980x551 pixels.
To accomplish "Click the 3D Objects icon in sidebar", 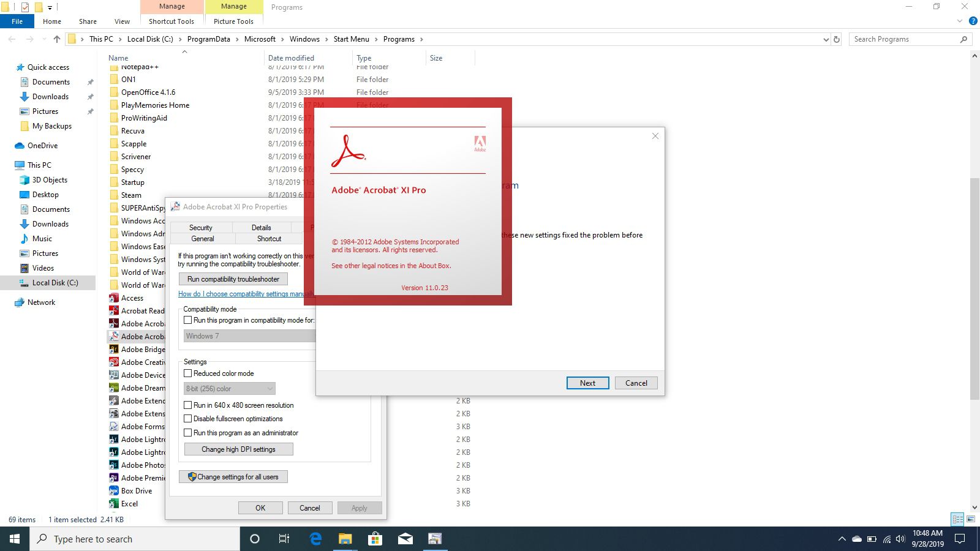I will 24,180.
